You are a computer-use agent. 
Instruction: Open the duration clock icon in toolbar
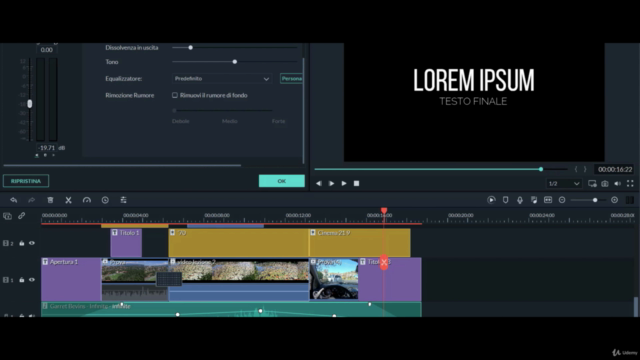pyautogui.click(x=105, y=200)
